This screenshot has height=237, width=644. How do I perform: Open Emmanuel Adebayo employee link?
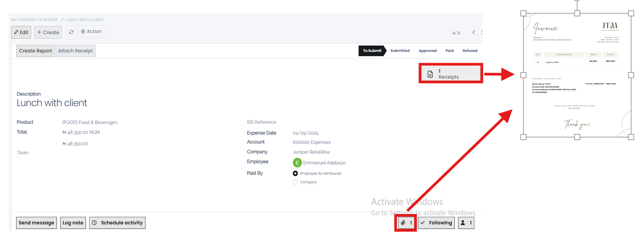tap(324, 163)
